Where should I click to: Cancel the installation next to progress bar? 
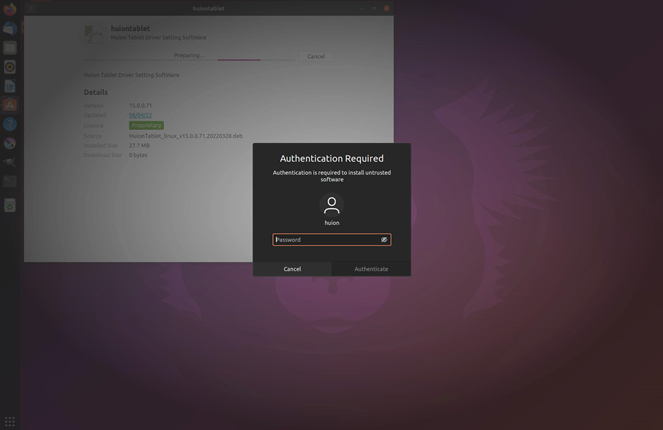316,56
